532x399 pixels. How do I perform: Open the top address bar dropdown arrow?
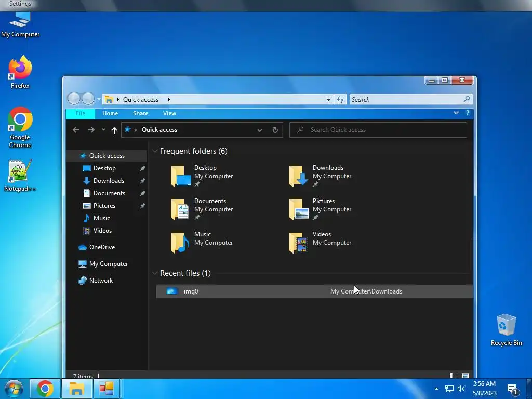coord(328,99)
